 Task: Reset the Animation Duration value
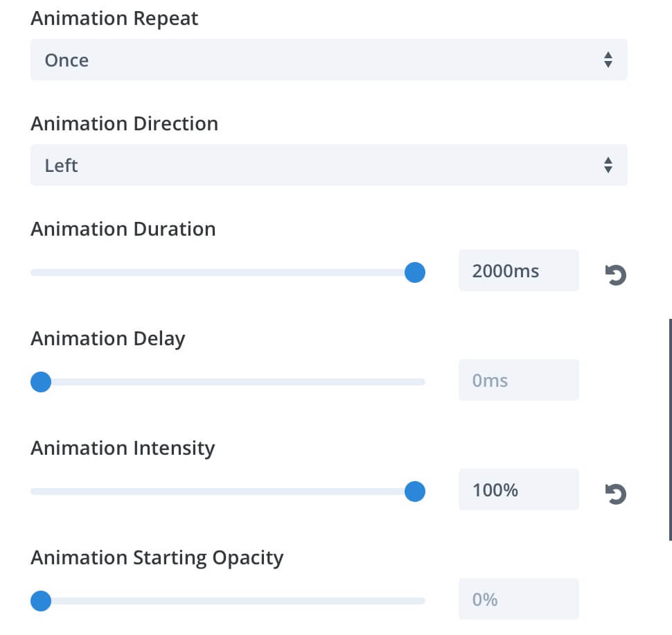coord(615,275)
